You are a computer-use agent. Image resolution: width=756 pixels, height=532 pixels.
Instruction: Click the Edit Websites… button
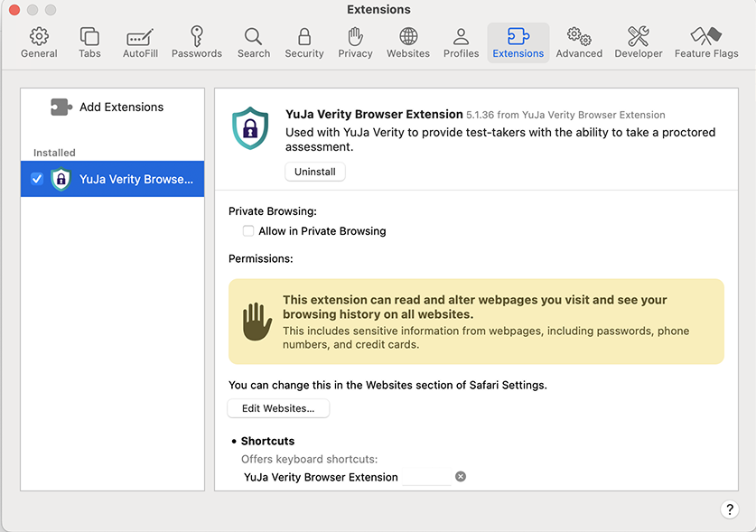point(278,408)
